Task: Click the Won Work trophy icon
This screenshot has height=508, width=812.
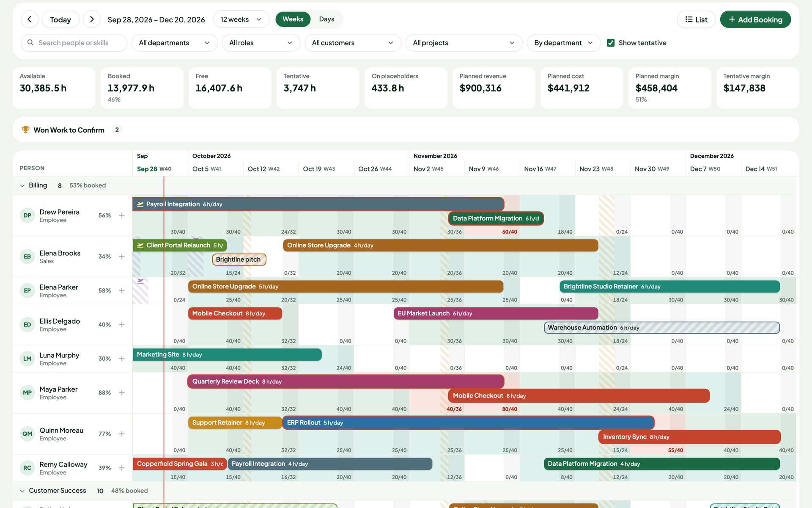Action: [x=26, y=130]
